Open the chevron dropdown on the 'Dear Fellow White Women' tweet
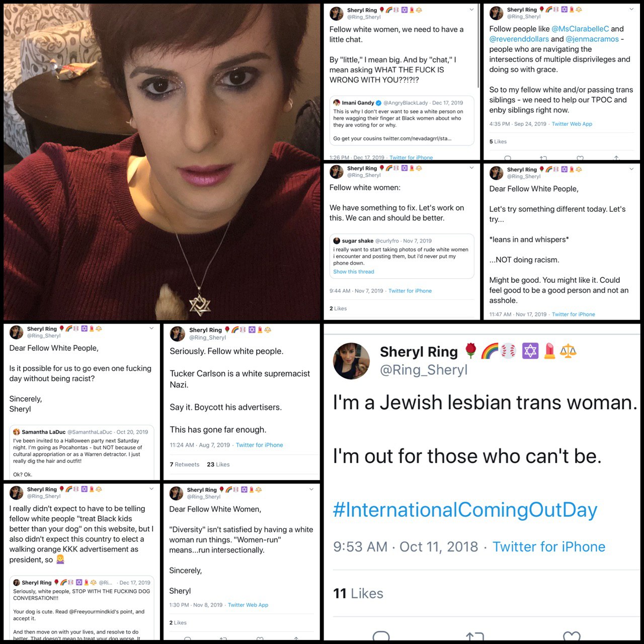This screenshot has width=644, height=644. click(311, 489)
